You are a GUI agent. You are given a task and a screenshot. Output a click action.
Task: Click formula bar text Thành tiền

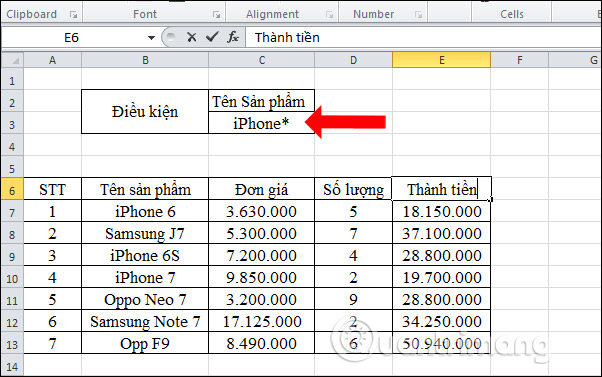click(287, 38)
